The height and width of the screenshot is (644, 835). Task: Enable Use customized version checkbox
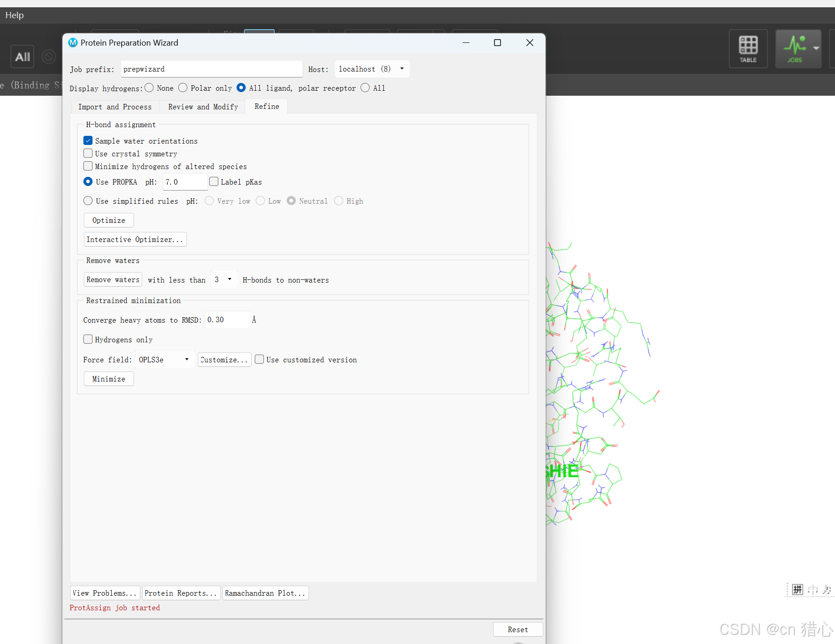[x=259, y=359]
